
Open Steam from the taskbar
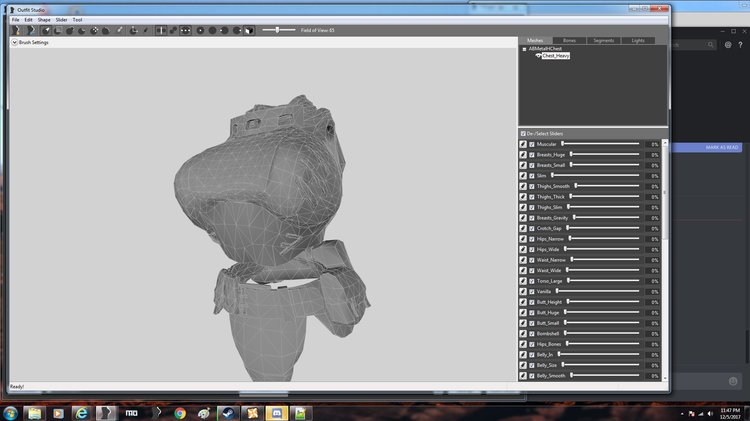[228, 413]
